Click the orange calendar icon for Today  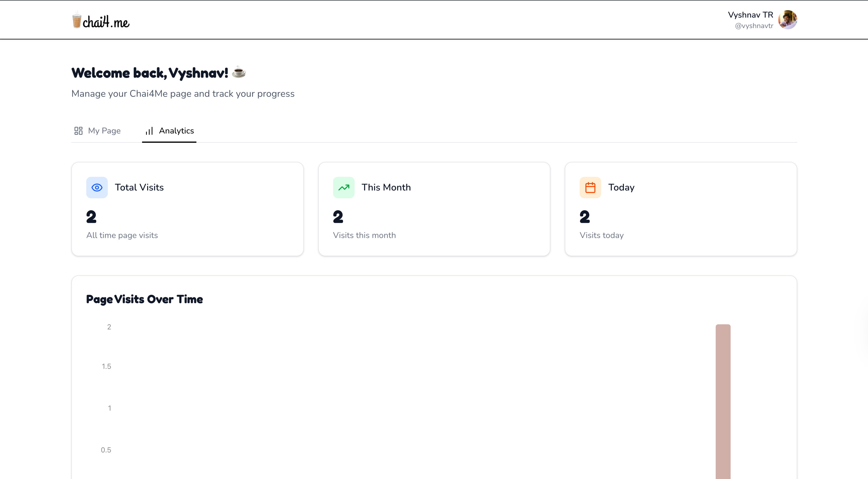tap(590, 188)
